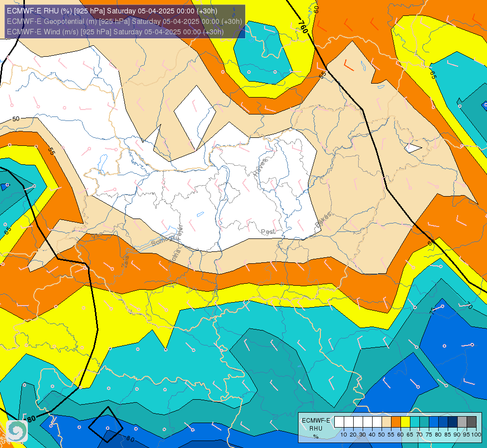The image size is (487, 448).
Task: Click the RHU label in the legend
Action: (316, 429)
